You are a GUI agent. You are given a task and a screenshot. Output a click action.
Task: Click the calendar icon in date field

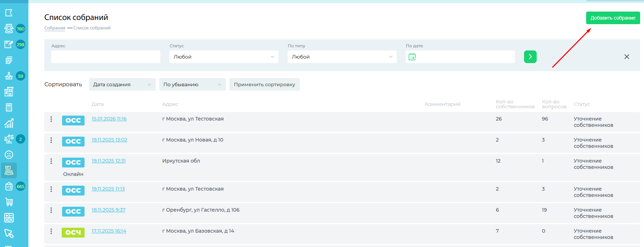(412, 57)
